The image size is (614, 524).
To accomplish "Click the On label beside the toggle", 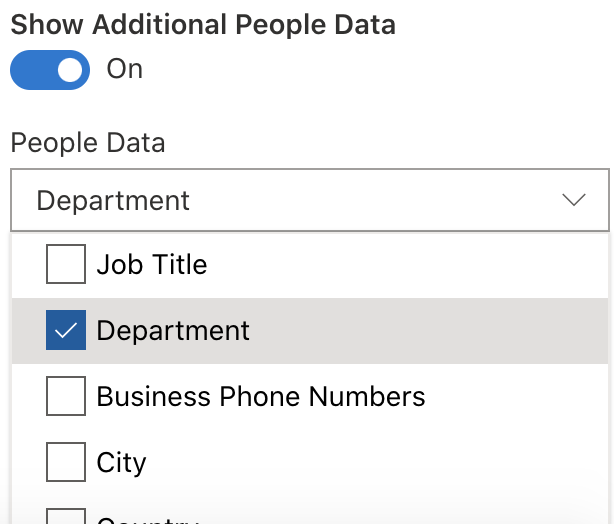I will coord(125,70).
